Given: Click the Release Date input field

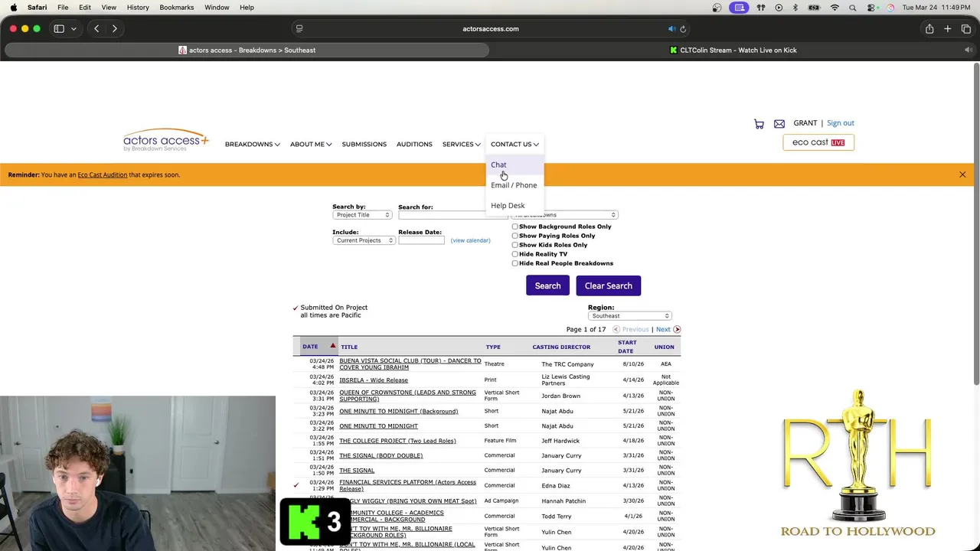Looking at the screenshot, I should point(421,240).
